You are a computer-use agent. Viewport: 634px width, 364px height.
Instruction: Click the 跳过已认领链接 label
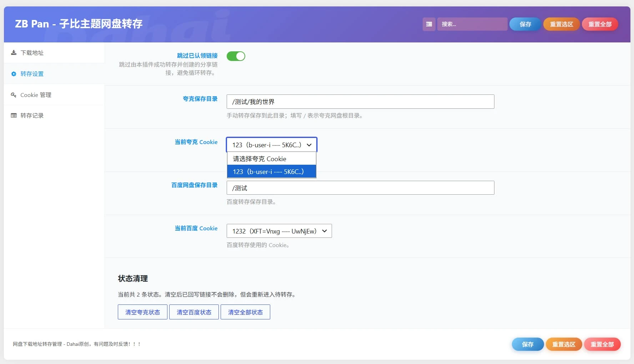[197, 56]
